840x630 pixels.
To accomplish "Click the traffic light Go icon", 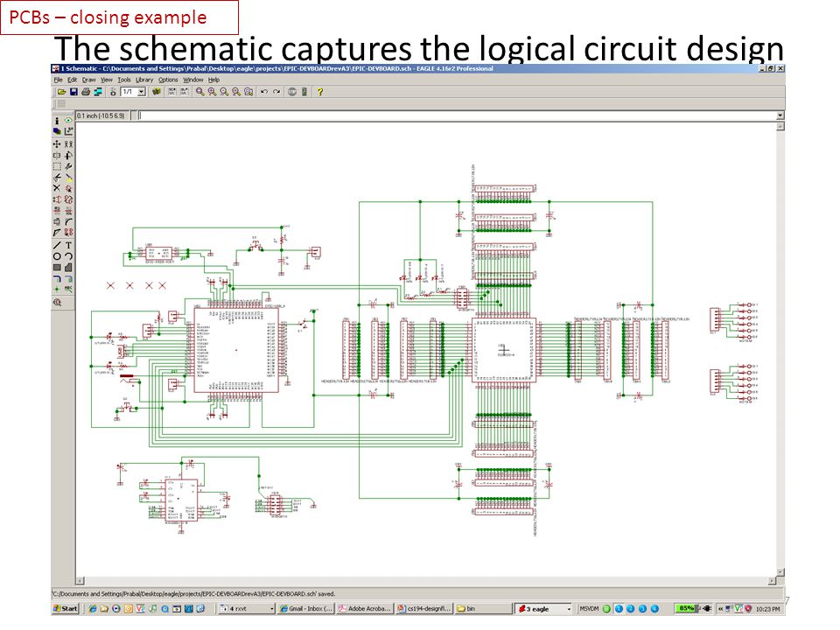I will (x=304, y=92).
